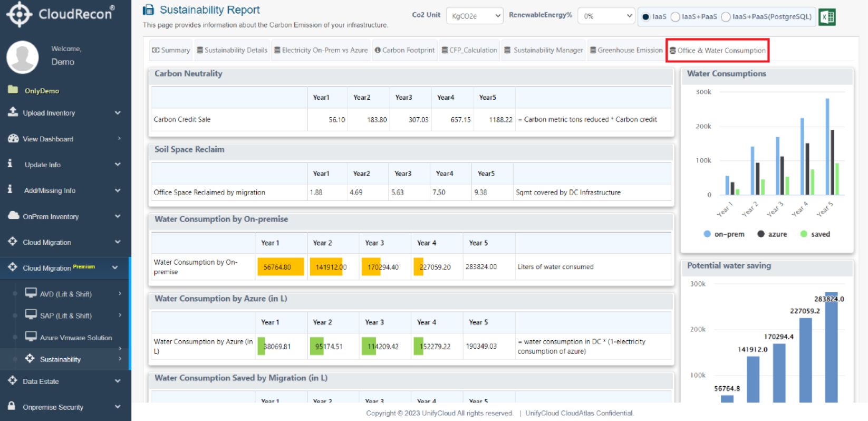This screenshot has height=421, width=868.
Task: Click the 283824.0 potential saving bar
Action: (831, 347)
